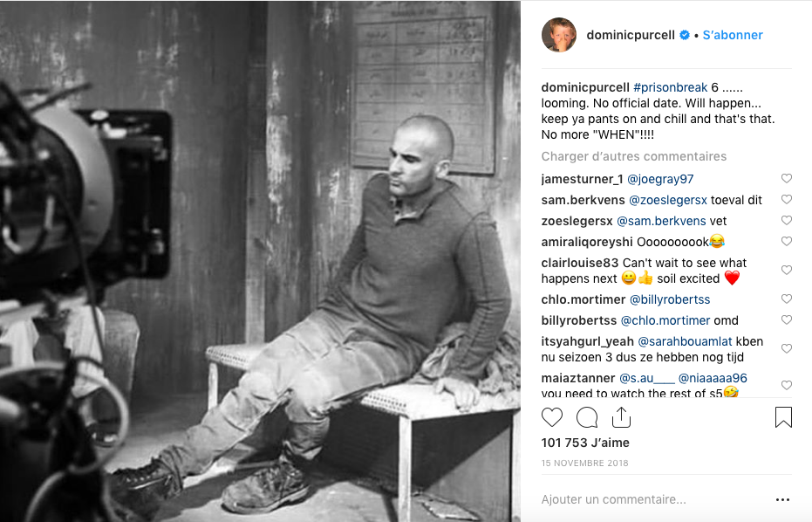Like amiraliqoreyshi's comment heart
The image size is (812, 522).
coord(786,241)
